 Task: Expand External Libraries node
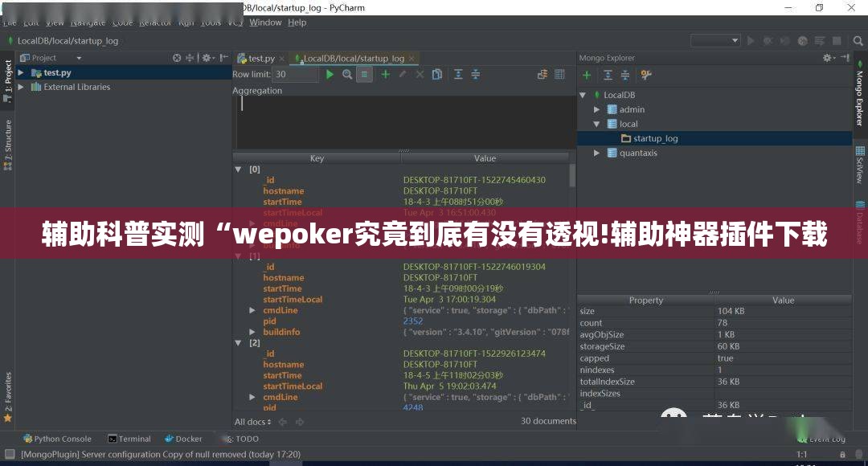click(x=21, y=87)
